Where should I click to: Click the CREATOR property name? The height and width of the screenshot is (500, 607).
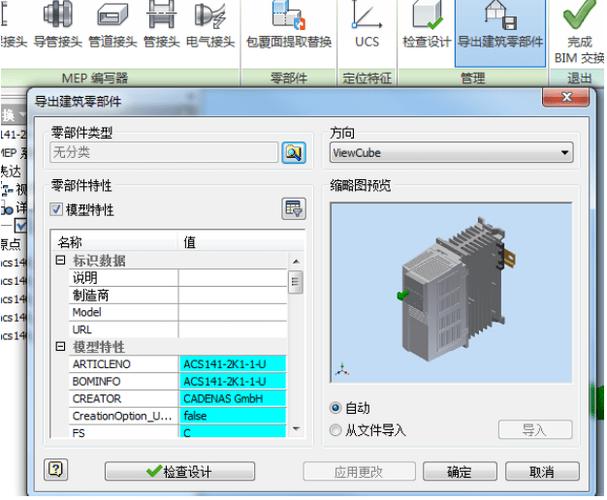coord(97,398)
